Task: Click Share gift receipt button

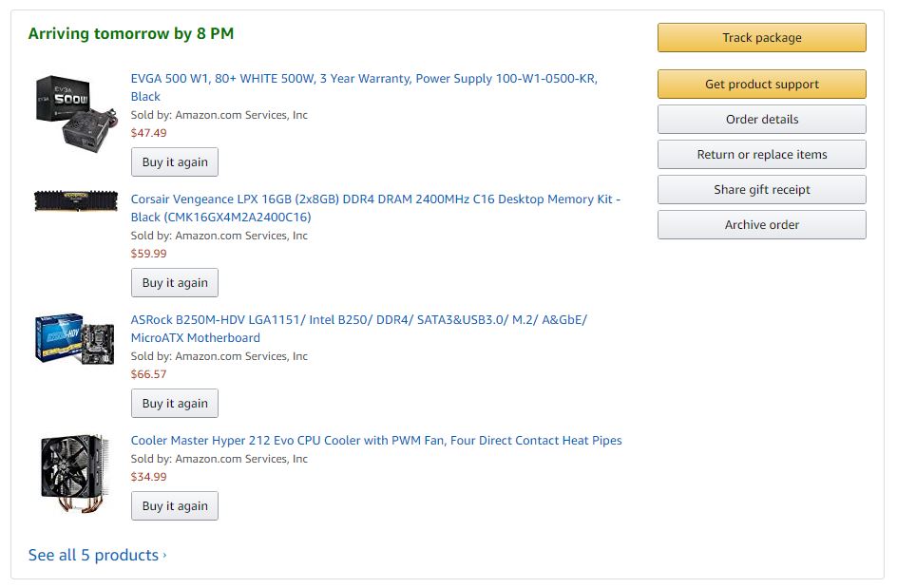Action: pos(761,190)
